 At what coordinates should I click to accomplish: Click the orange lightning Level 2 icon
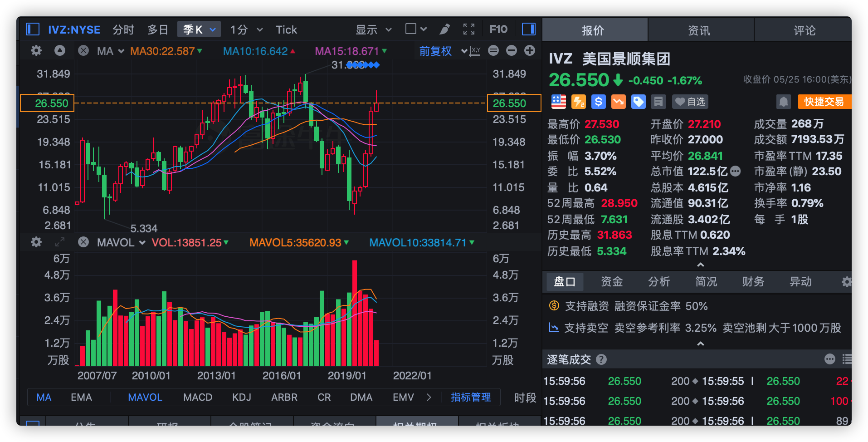[x=579, y=102]
